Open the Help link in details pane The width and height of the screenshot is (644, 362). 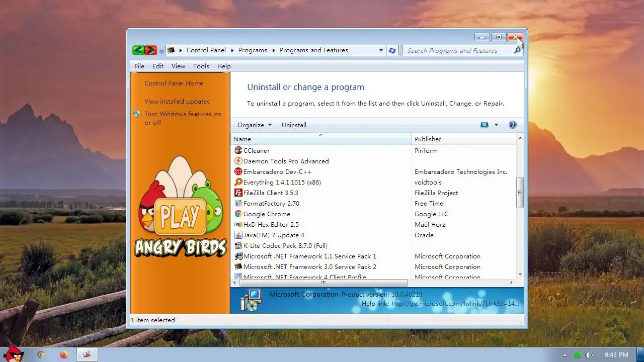click(455, 303)
